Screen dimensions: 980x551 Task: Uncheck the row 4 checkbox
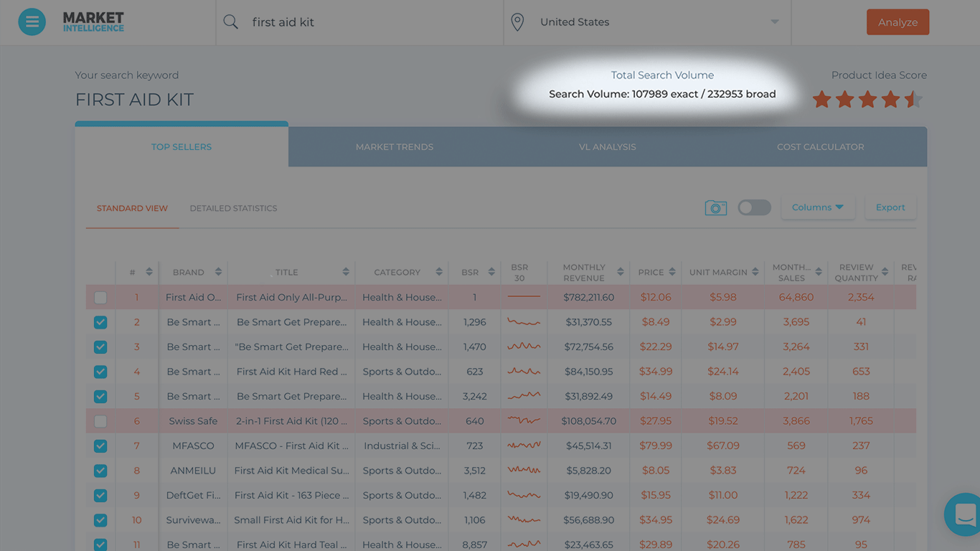pos(100,372)
